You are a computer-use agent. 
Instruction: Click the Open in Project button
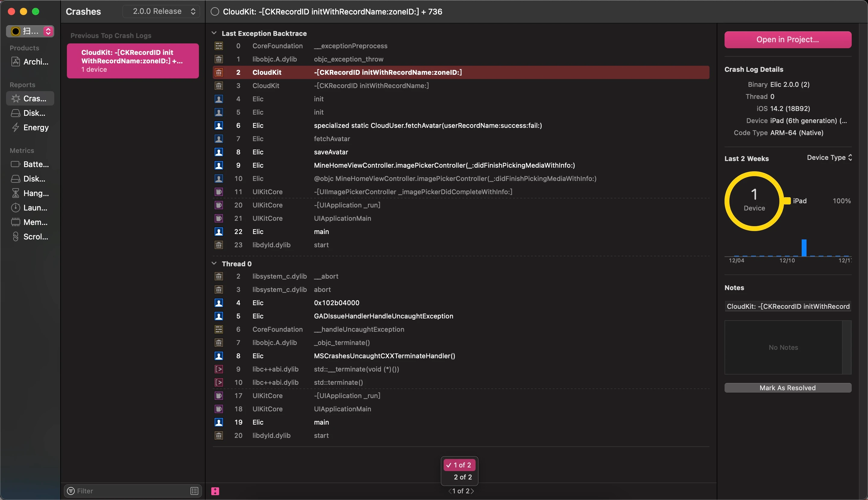click(x=788, y=40)
